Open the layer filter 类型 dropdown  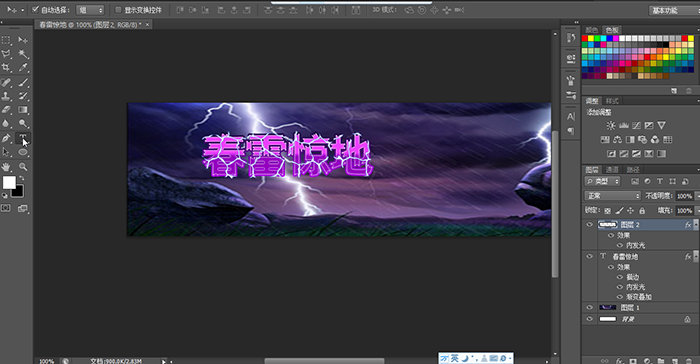(603, 181)
